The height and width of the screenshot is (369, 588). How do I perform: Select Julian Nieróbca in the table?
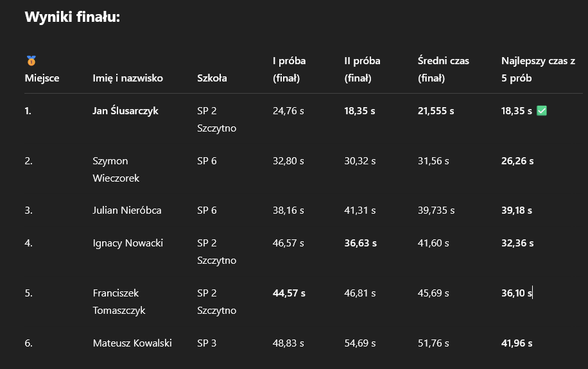(x=127, y=210)
